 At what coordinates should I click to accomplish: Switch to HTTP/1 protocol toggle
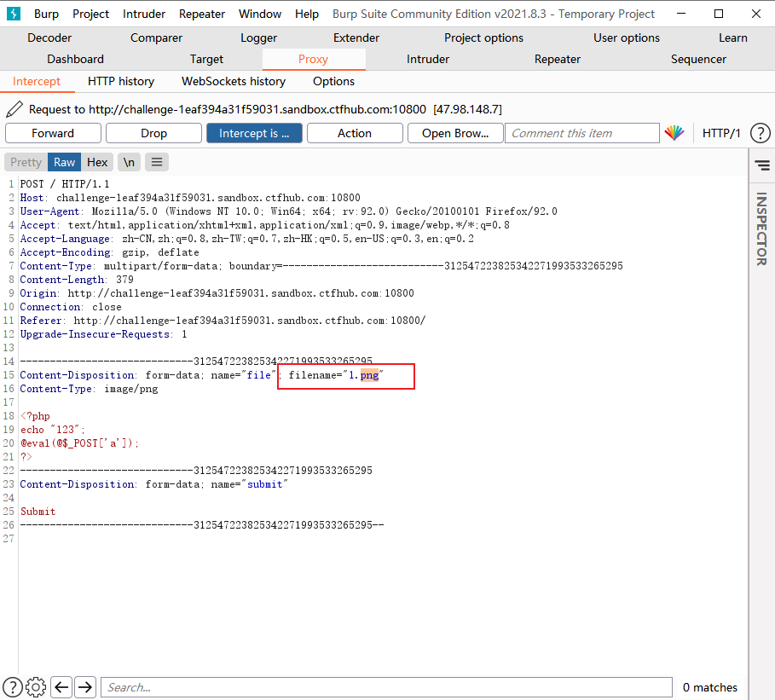721,133
